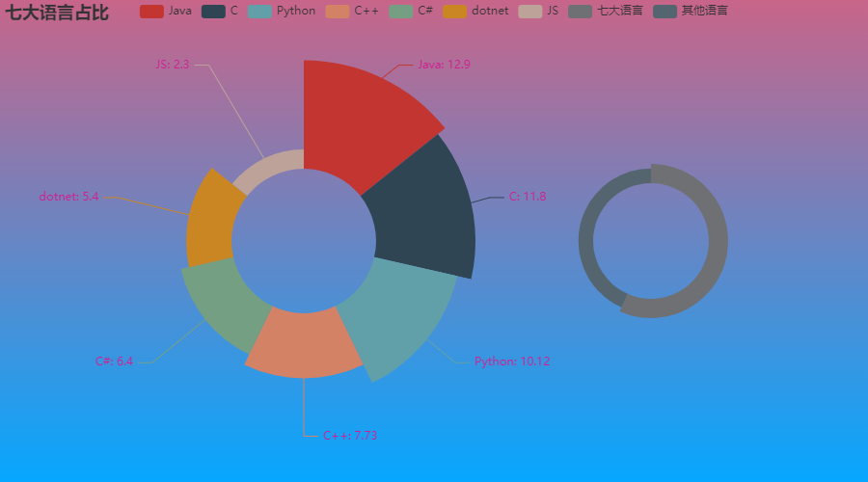868x482 pixels.
Task: Toggle the 七大语言 legend swatch
Action: 581,11
